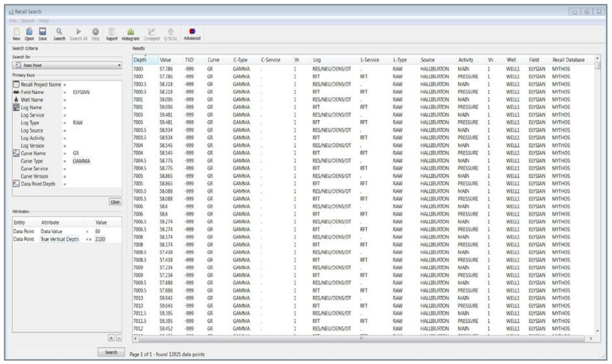Open the Histogram tool
The height and width of the screenshot is (364, 612).
(130, 34)
